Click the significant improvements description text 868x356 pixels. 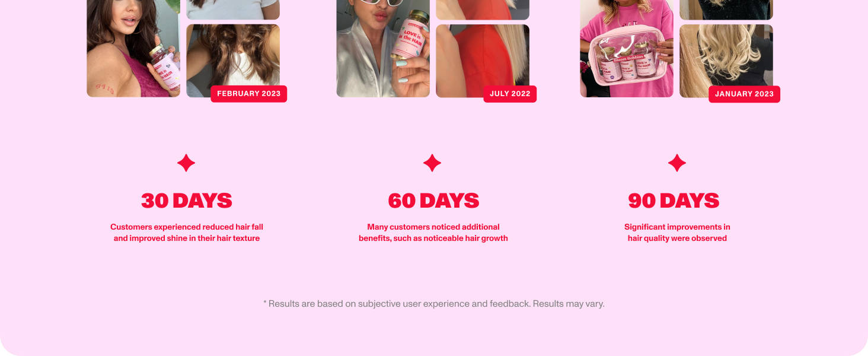[x=677, y=233]
